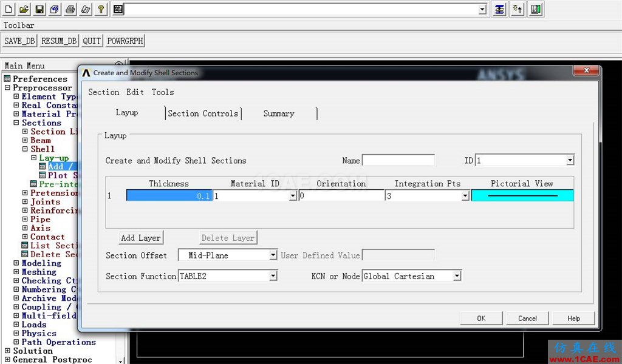Confirm the shell section with OK
Screen dimensions: 622x364
pos(481,318)
